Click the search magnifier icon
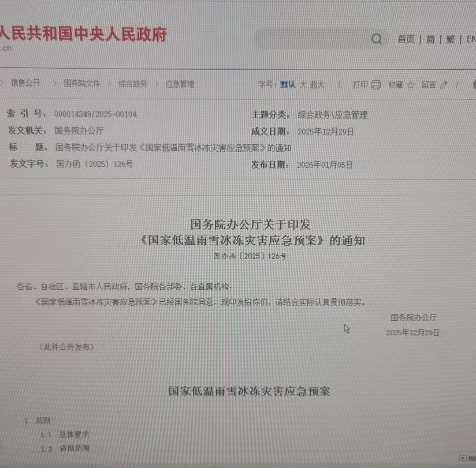Screen dimensions: 476x468 [376, 39]
